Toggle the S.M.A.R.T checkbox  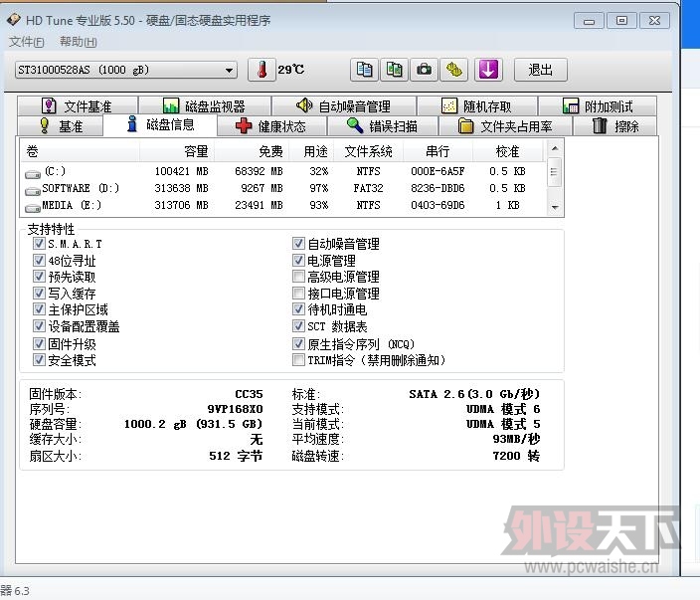pos(39,244)
